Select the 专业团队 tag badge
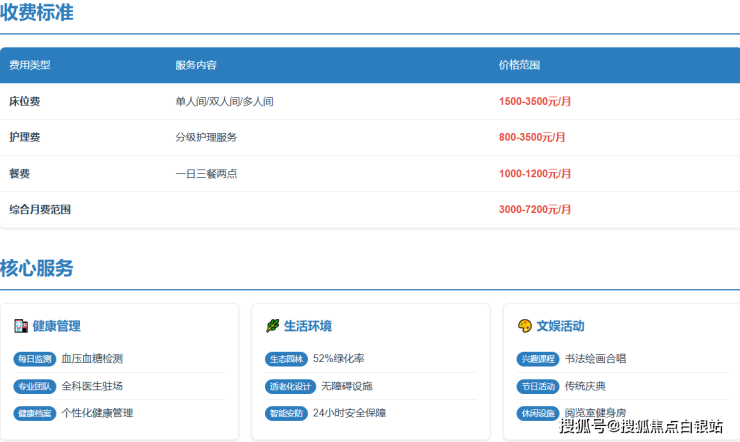 (35, 386)
